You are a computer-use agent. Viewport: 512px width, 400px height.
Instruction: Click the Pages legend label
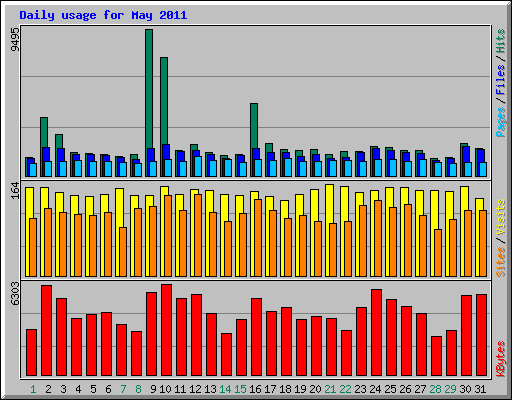[501, 122]
